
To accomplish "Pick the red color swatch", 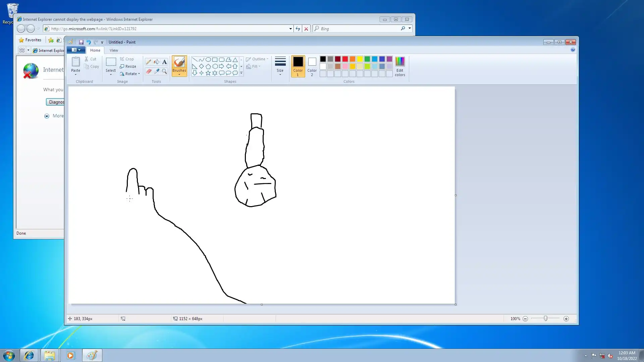I will click(x=345, y=59).
